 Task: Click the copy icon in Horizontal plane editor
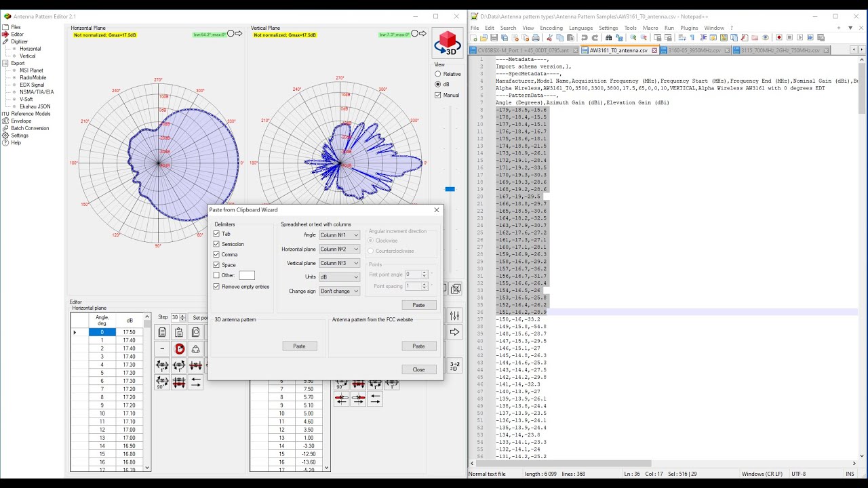pyautogui.click(x=162, y=332)
